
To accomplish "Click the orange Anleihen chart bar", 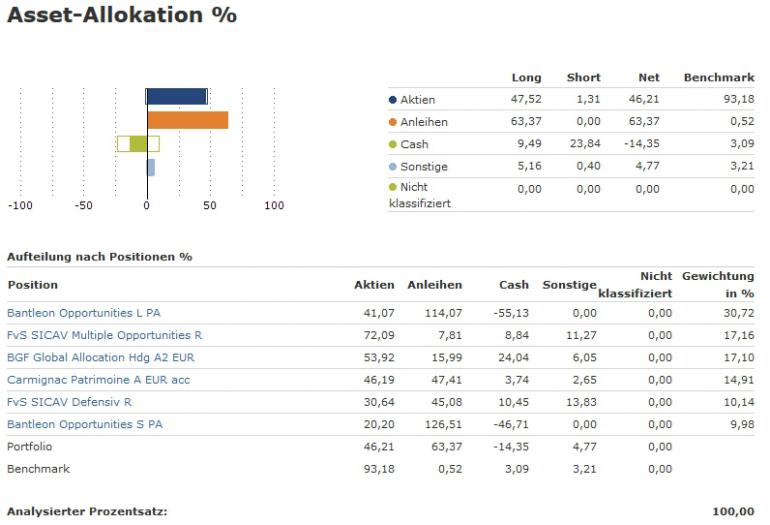I will tap(188, 120).
